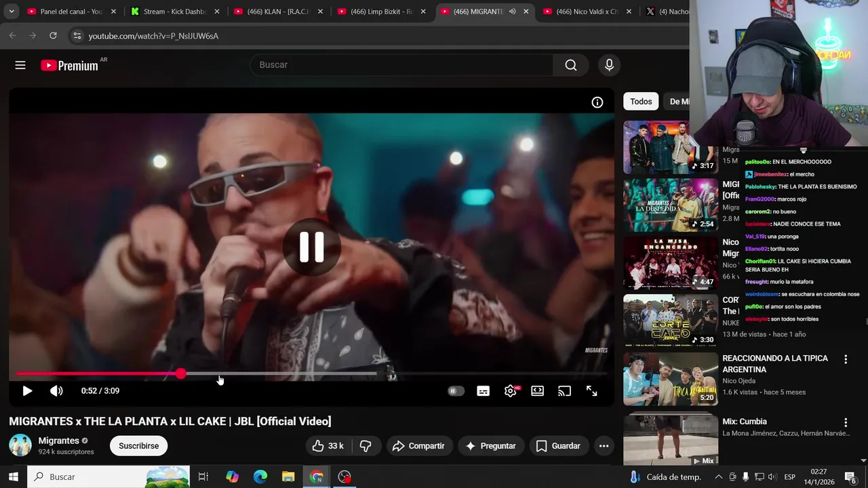Open La Despedida 2:54 thumbnail
Image resolution: width=868 pixels, height=488 pixels.
tap(671, 205)
